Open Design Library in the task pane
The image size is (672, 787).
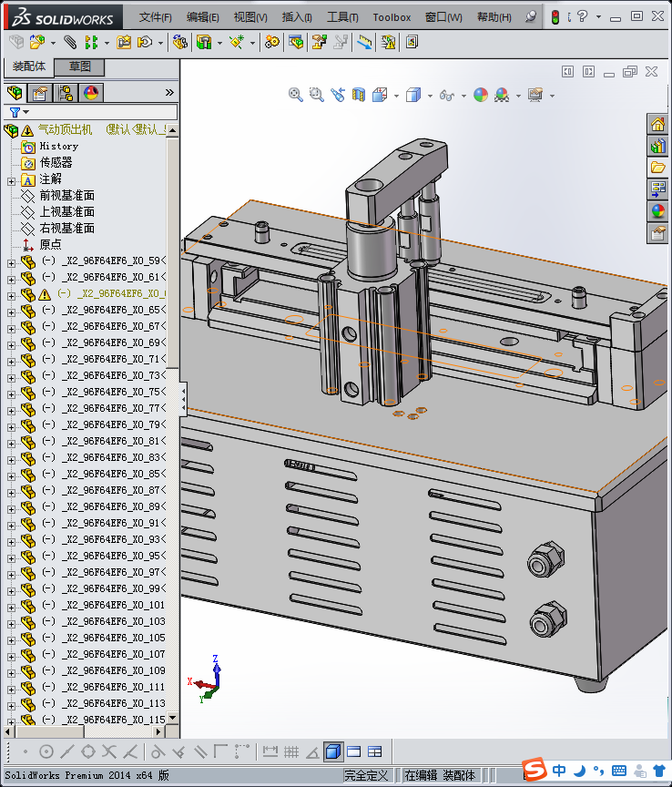click(x=657, y=146)
